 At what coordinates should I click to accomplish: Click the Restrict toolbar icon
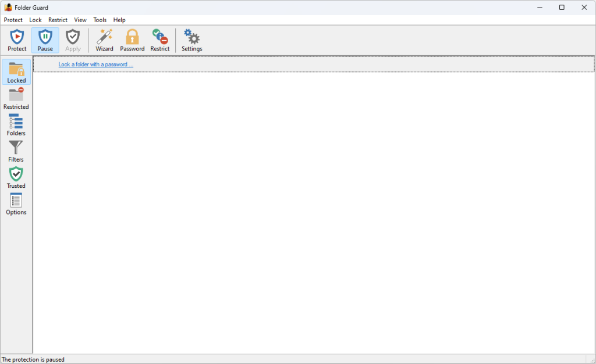click(159, 40)
